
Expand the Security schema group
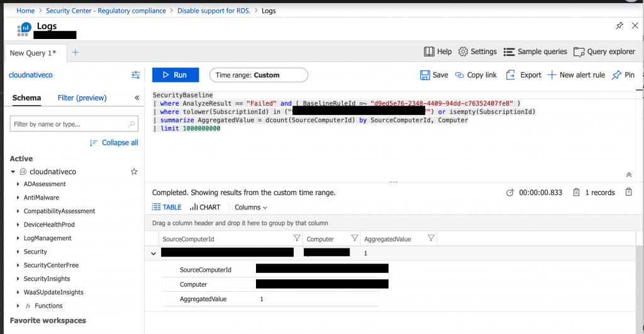[x=18, y=252]
